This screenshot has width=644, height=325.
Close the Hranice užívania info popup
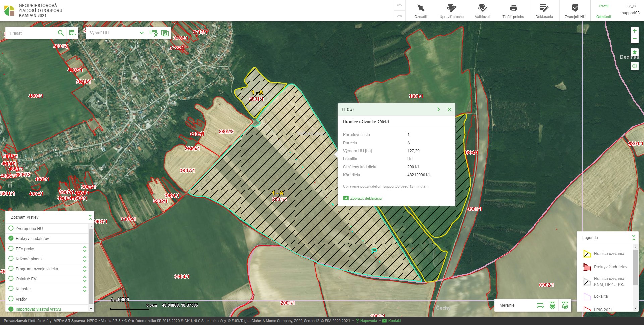449,109
